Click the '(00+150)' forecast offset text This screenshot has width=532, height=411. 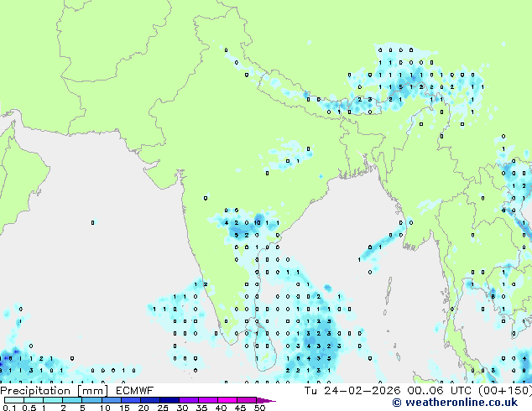tap(505, 391)
